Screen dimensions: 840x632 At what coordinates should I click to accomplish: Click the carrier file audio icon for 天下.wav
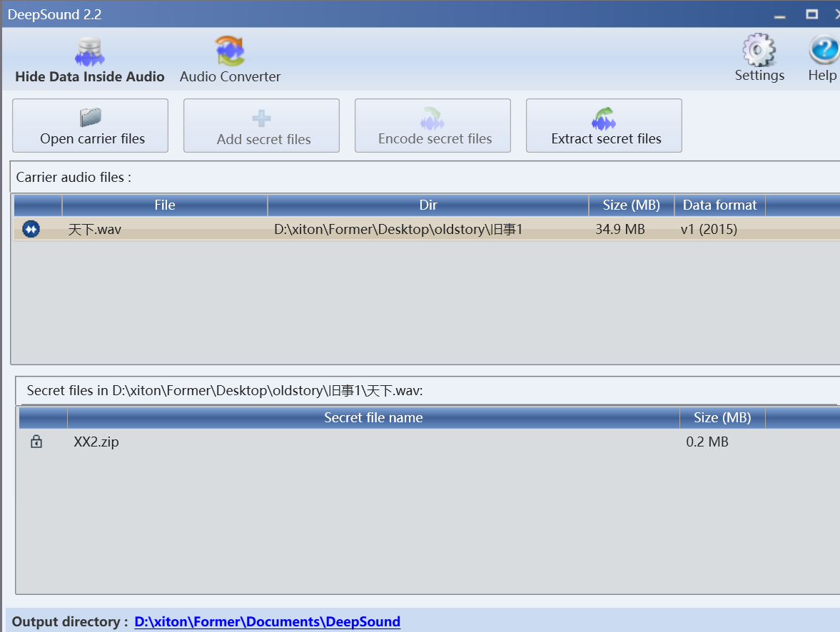pos(31,229)
